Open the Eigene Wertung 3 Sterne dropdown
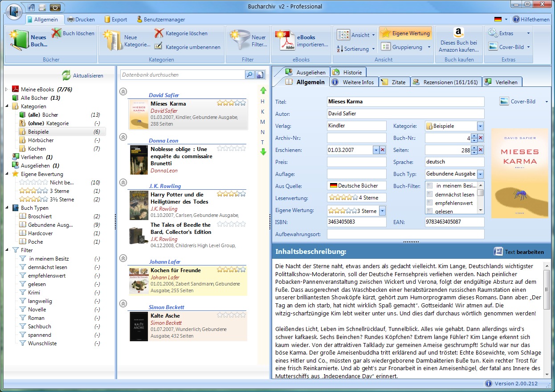This screenshot has width=555, height=392. [x=382, y=211]
